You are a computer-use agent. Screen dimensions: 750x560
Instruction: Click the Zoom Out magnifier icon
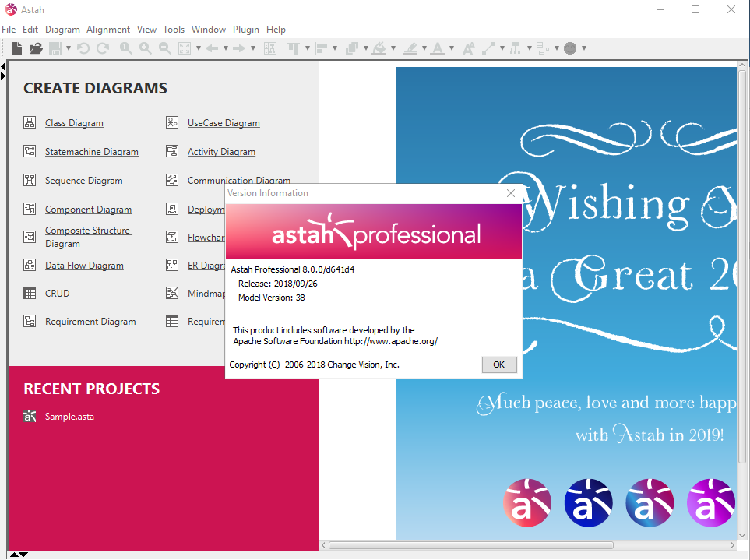pyautogui.click(x=165, y=48)
